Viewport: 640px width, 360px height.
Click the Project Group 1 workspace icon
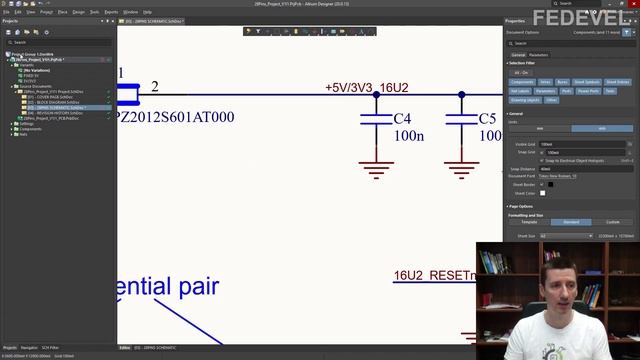(8, 54)
